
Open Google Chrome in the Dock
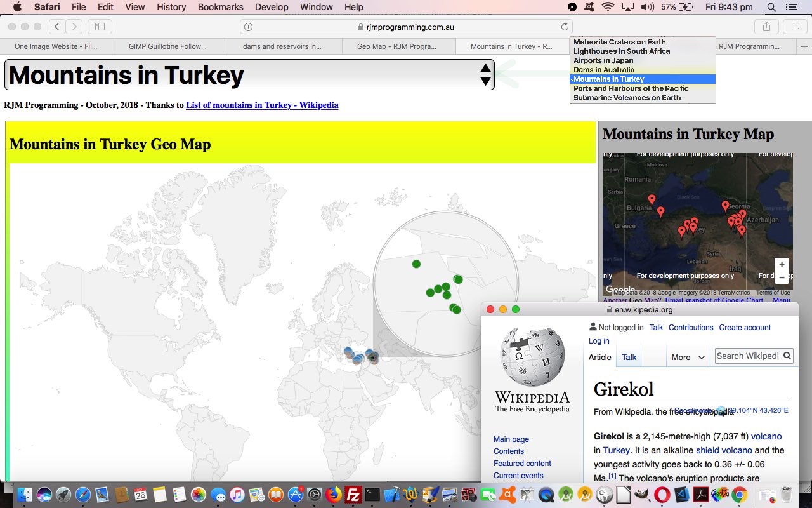(x=739, y=495)
